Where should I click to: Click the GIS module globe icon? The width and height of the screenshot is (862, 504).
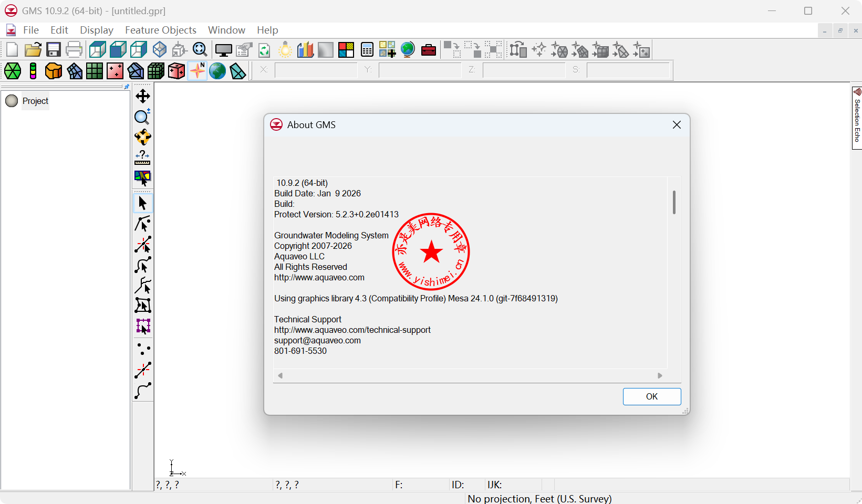(x=217, y=71)
